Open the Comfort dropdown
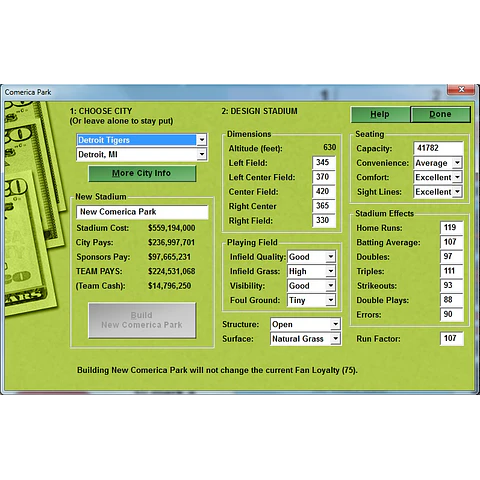The image size is (480, 480). coord(438,177)
